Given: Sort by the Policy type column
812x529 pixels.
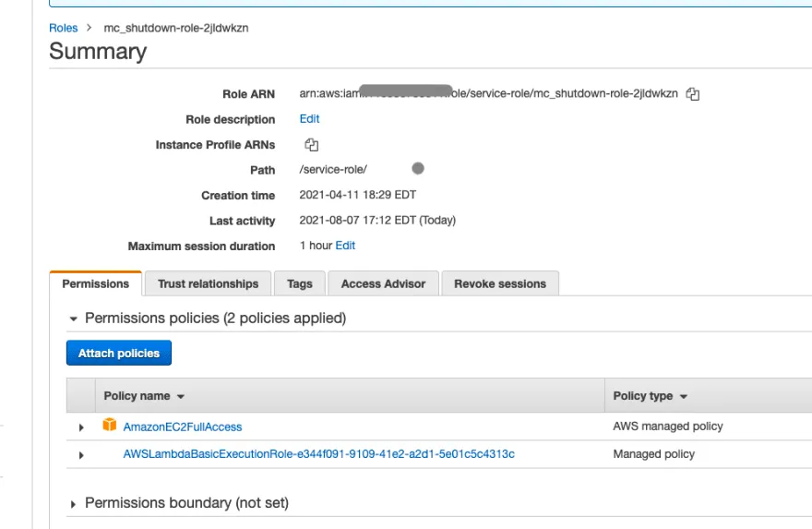Looking at the screenshot, I should [650, 396].
